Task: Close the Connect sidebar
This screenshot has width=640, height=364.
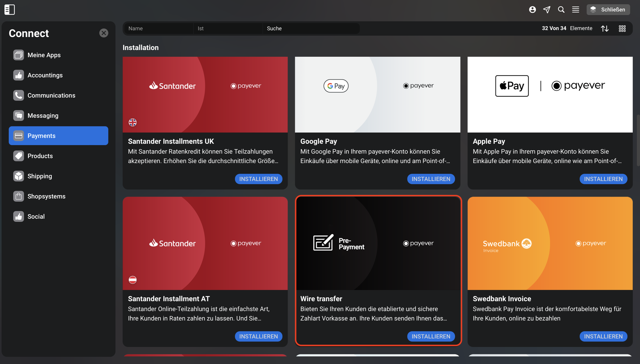Action: coord(104,33)
